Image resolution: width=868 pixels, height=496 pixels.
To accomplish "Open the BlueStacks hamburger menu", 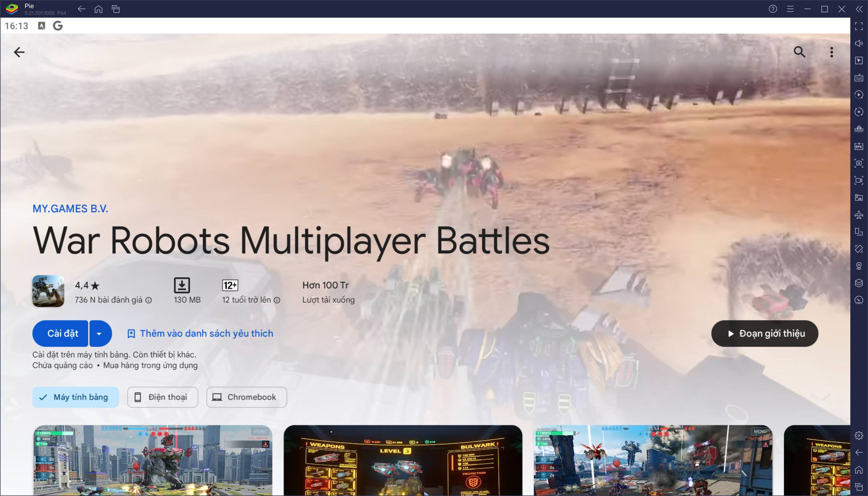I will pos(790,9).
